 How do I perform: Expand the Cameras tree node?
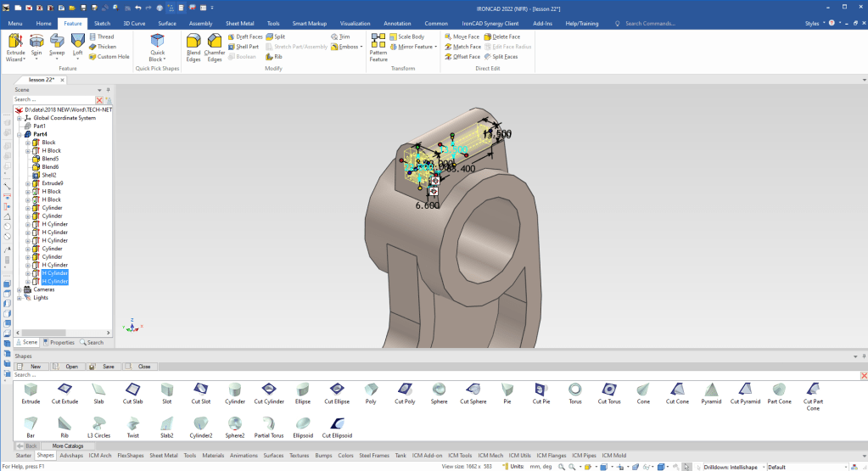click(x=20, y=289)
